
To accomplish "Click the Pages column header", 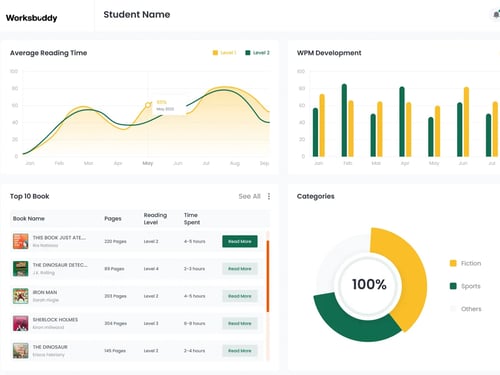I will pos(113,219).
